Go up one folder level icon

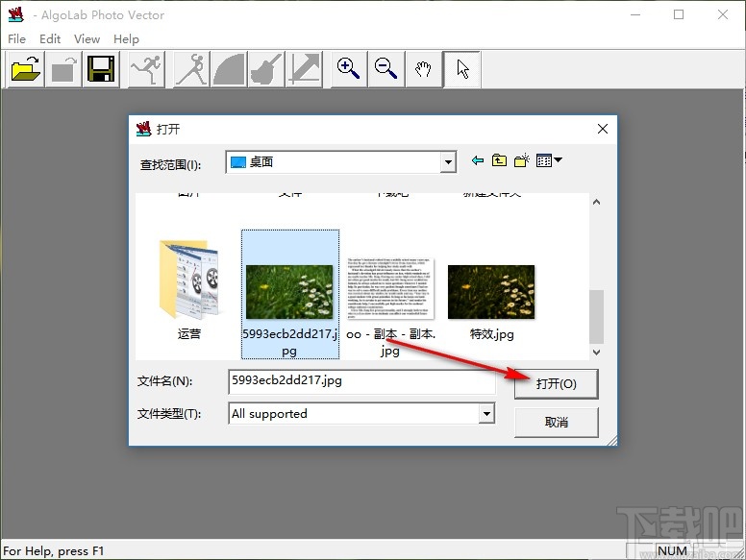[x=499, y=160]
